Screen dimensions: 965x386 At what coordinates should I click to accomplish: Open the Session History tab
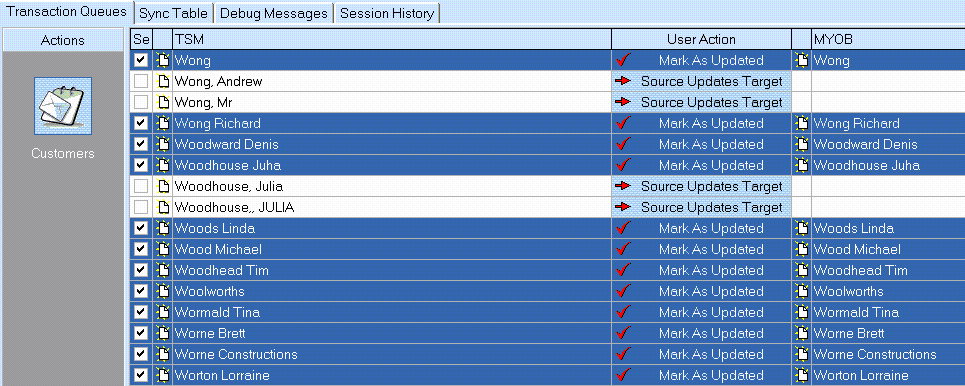tap(386, 13)
